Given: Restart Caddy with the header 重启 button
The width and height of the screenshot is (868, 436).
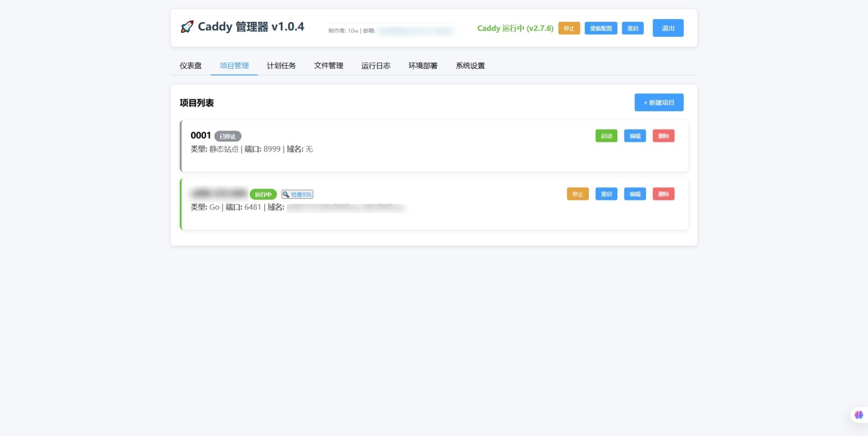Looking at the screenshot, I should [633, 28].
